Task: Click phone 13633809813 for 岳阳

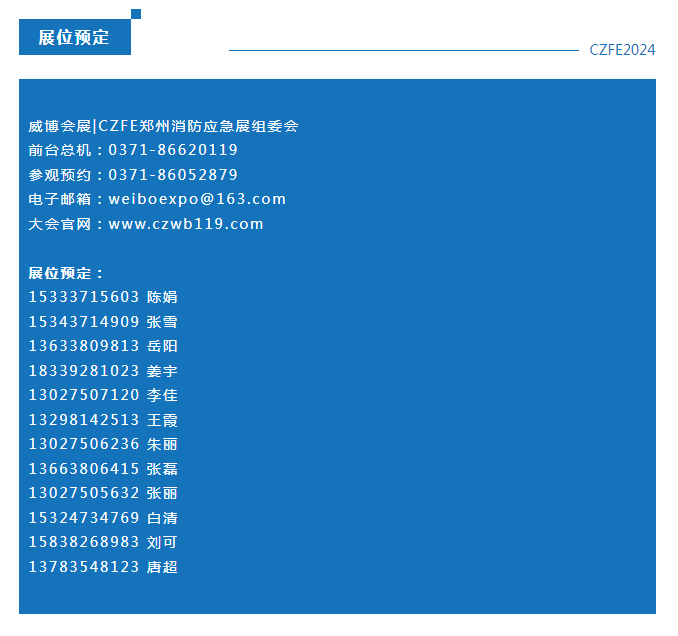Action: [x=84, y=346]
